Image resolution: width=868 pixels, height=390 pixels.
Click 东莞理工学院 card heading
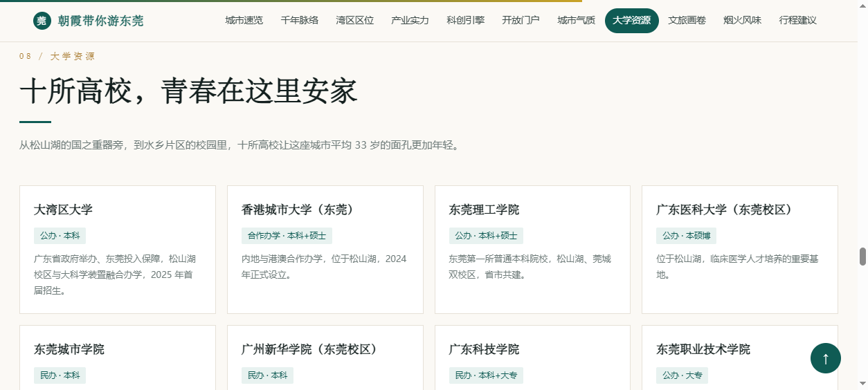tap(484, 210)
